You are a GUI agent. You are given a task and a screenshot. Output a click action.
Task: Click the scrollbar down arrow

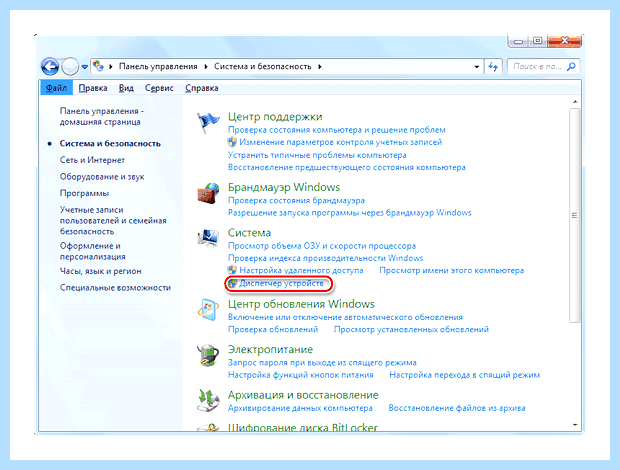[575, 425]
